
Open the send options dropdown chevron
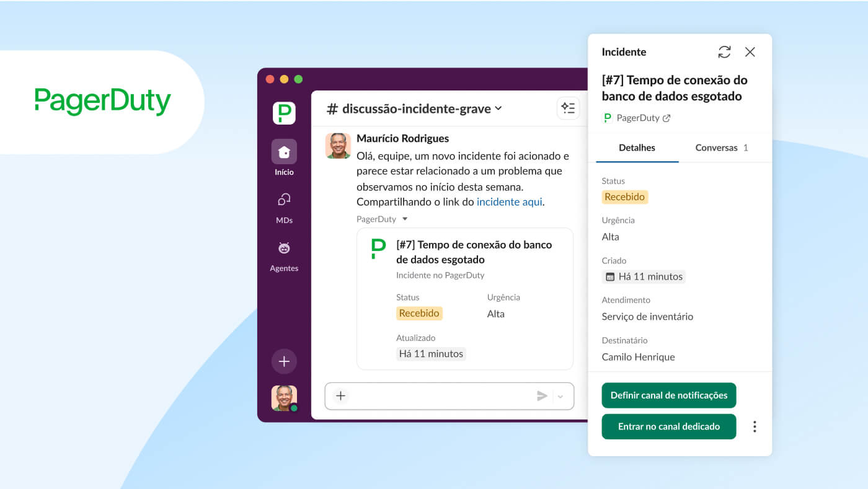560,397
